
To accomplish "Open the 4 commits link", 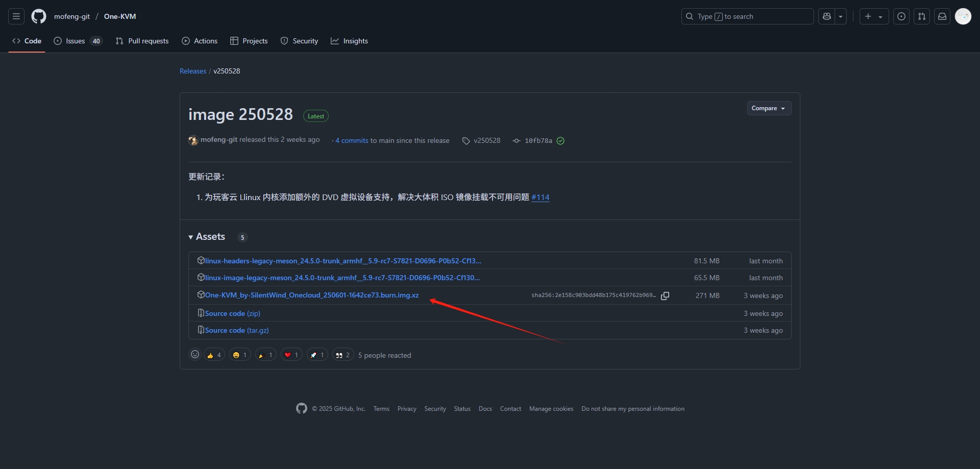I will click(x=352, y=140).
